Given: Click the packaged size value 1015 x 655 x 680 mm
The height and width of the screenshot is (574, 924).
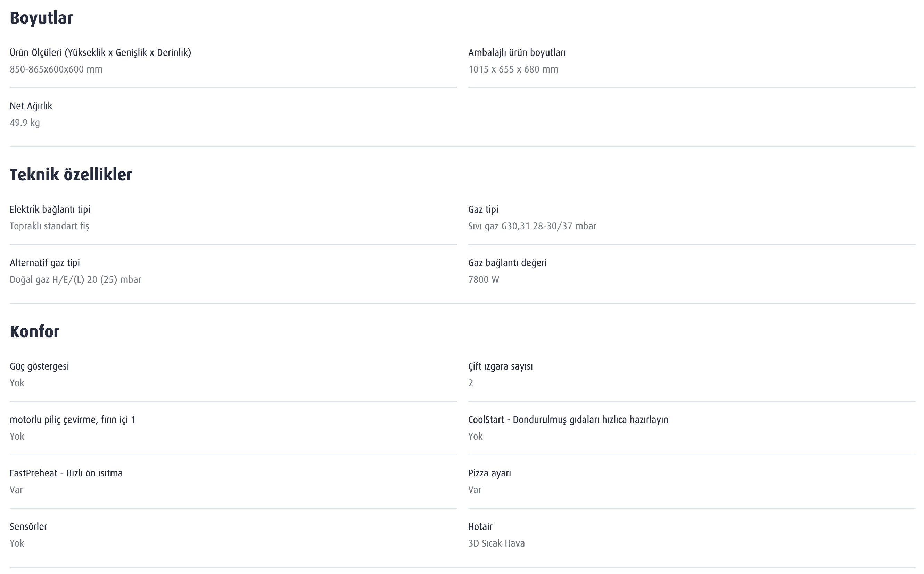Looking at the screenshot, I should 513,69.
